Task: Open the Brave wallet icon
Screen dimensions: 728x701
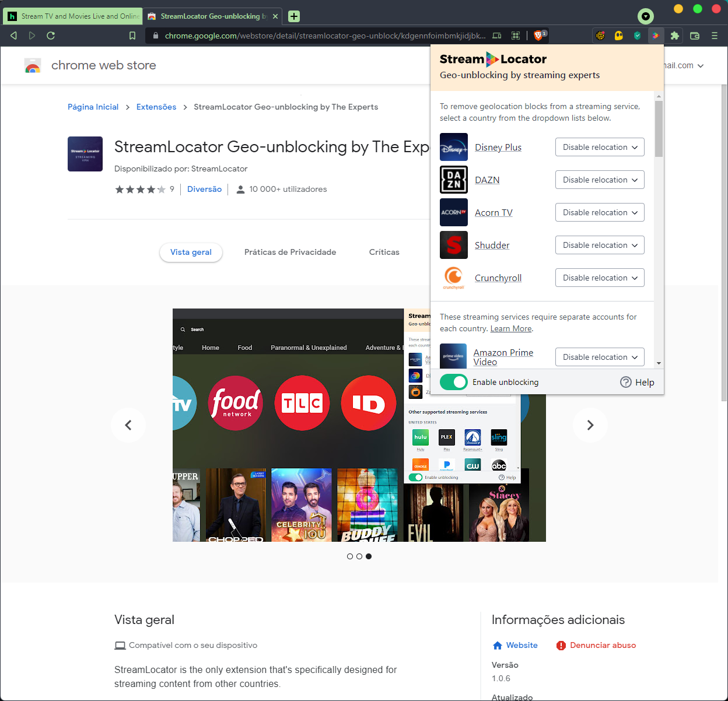Action: [695, 36]
